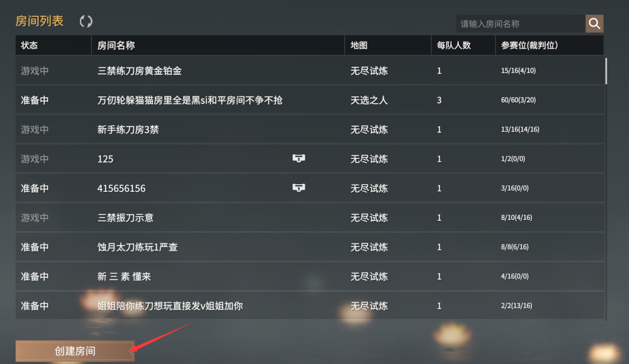629x364 pixels.
Task: Open room 新手练刀房3禁
Action: (310, 129)
